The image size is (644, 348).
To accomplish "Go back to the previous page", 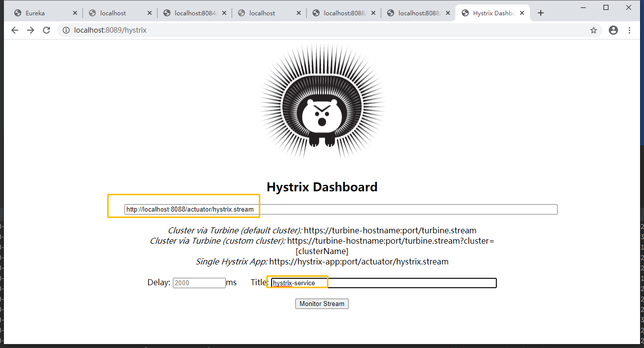I will [15, 30].
